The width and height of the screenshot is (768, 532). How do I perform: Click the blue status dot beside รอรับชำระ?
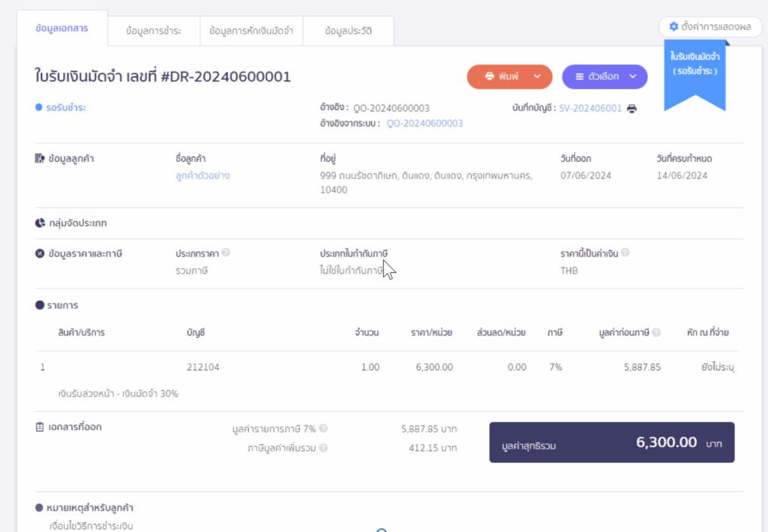tap(39, 107)
